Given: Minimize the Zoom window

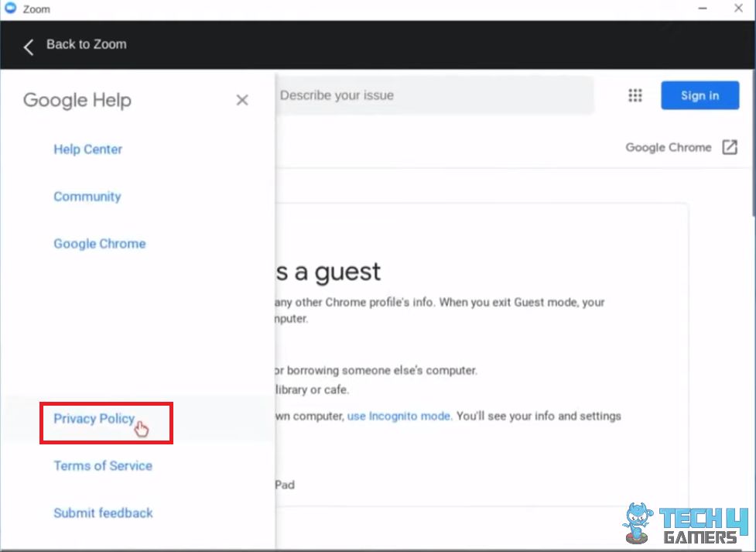Looking at the screenshot, I should [x=703, y=9].
